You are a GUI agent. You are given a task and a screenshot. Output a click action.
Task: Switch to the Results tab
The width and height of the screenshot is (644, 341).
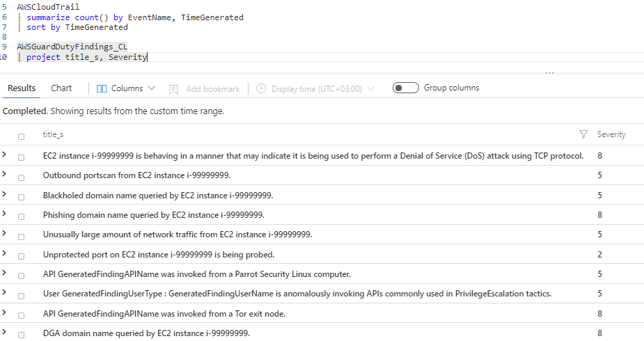click(22, 88)
